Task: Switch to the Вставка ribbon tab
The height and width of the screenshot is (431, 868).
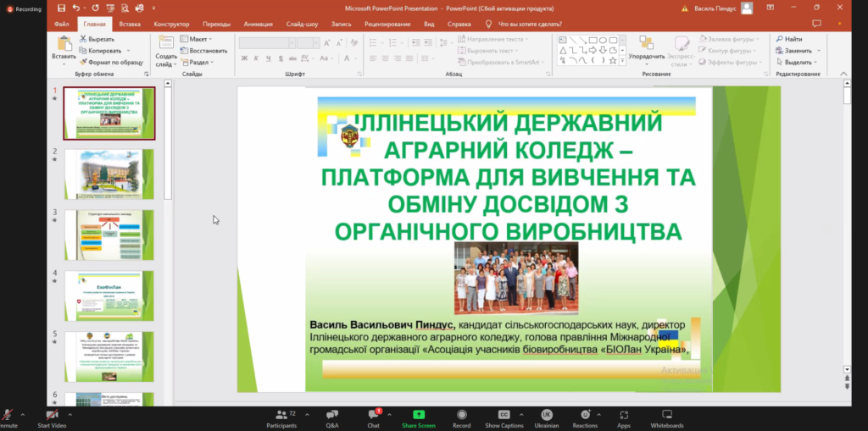Action: click(x=130, y=25)
